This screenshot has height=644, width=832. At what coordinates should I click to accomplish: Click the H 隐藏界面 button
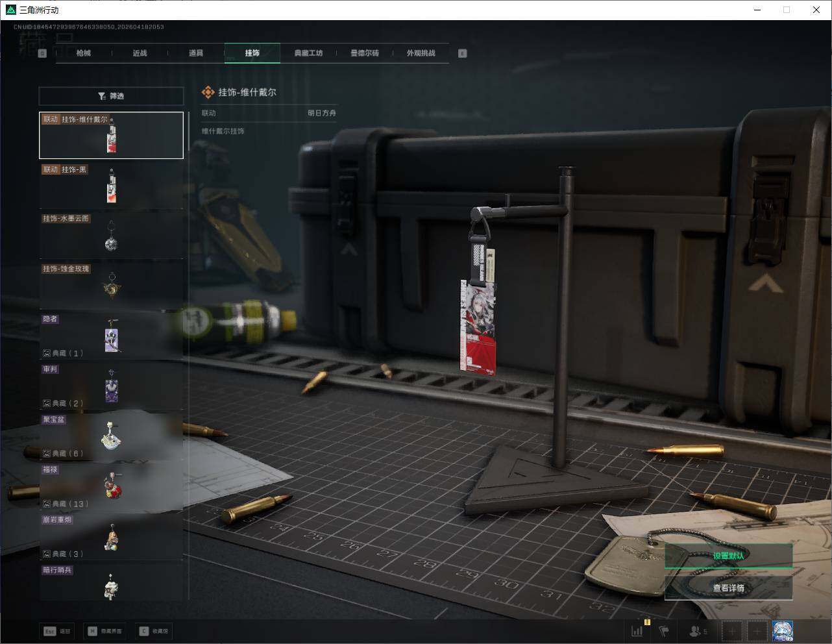(104, 631)
